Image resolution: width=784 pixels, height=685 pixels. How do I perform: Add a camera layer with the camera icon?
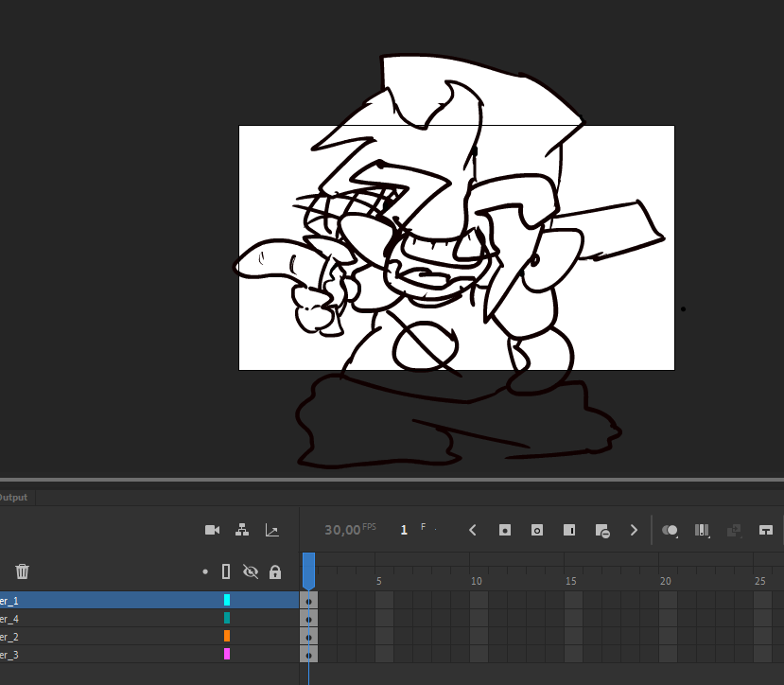point(212,530)
